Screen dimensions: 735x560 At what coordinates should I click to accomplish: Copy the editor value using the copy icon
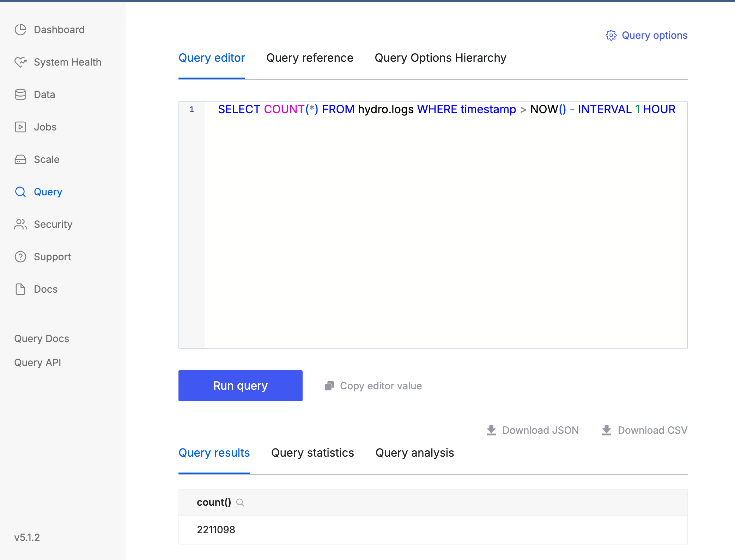329,385
